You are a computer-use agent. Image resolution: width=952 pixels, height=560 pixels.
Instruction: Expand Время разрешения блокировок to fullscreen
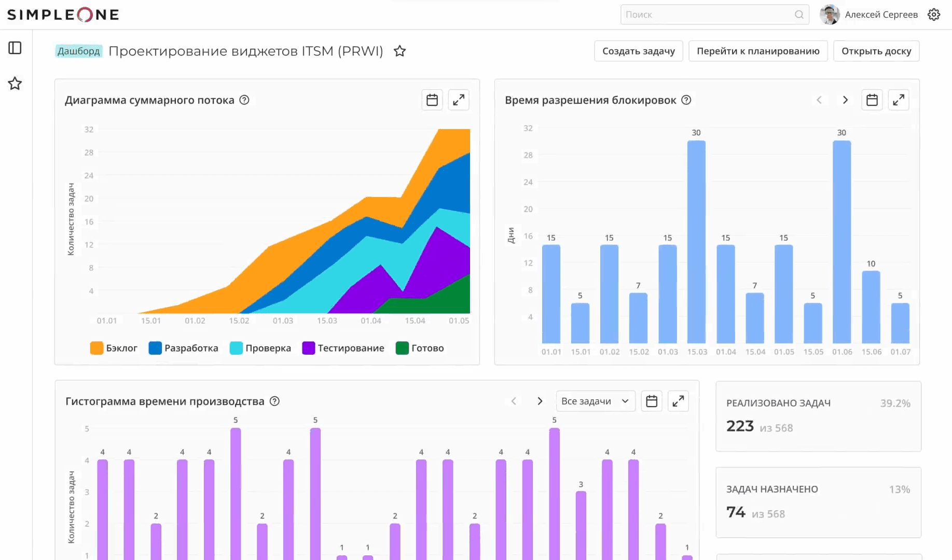click(899, 100)
